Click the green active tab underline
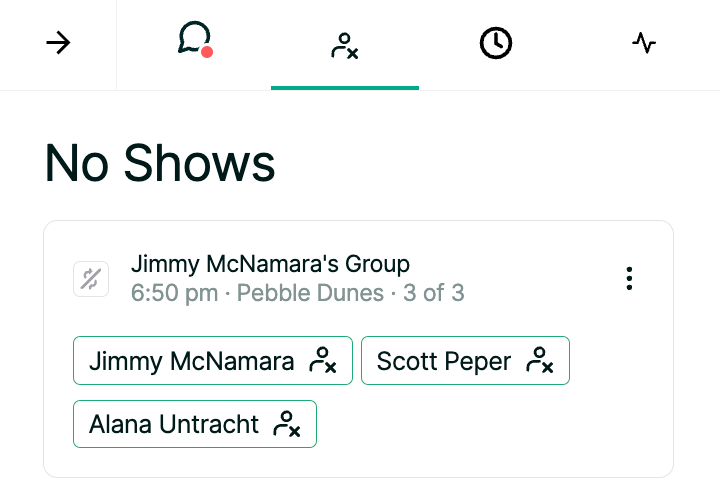 click(x=344, y=87)
